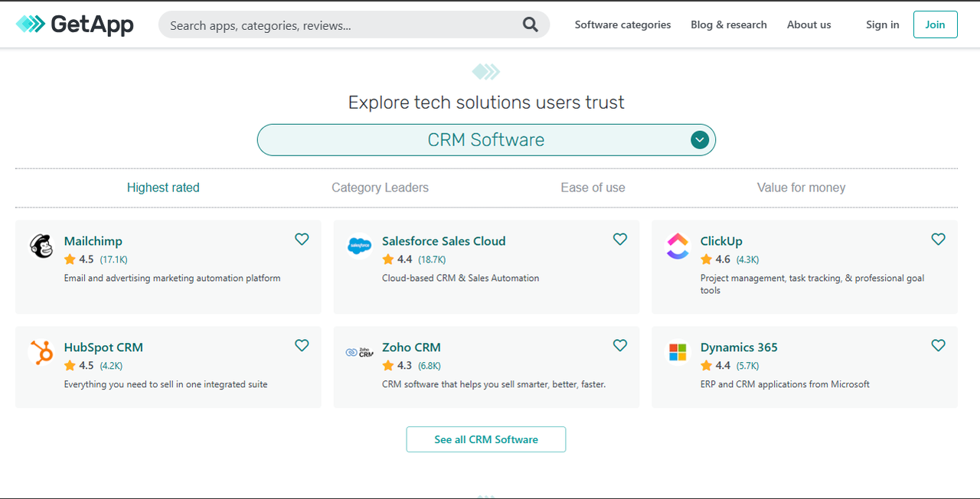This screenshot has height=499, width=980.
Task: Open the ClickUp title link
Action: (721, 241)
